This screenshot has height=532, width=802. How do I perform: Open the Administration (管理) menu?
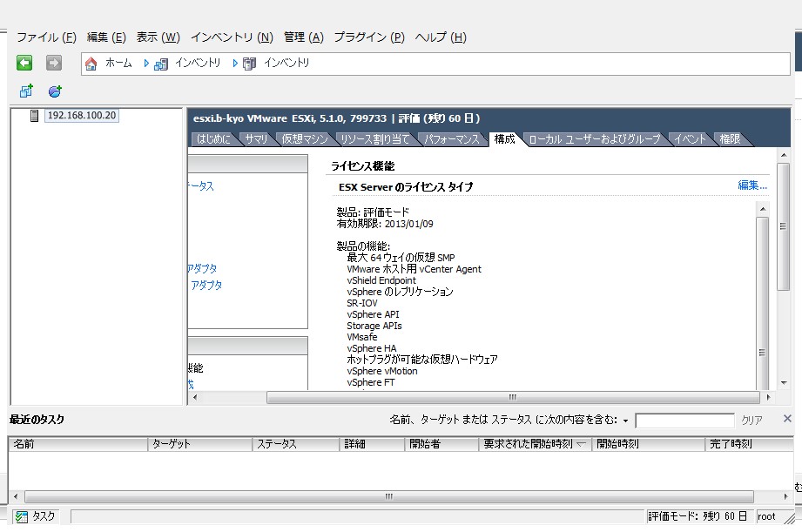(x=303, y=37)
